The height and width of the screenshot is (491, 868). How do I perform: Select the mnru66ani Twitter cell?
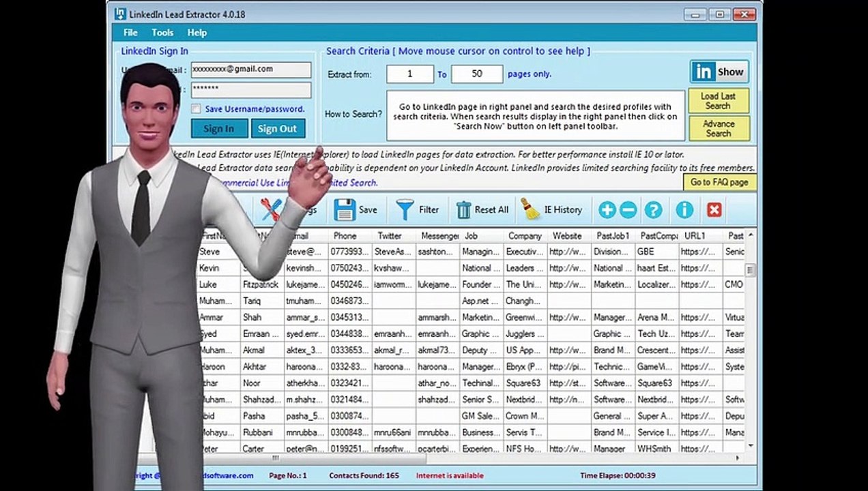coord(394,432)
